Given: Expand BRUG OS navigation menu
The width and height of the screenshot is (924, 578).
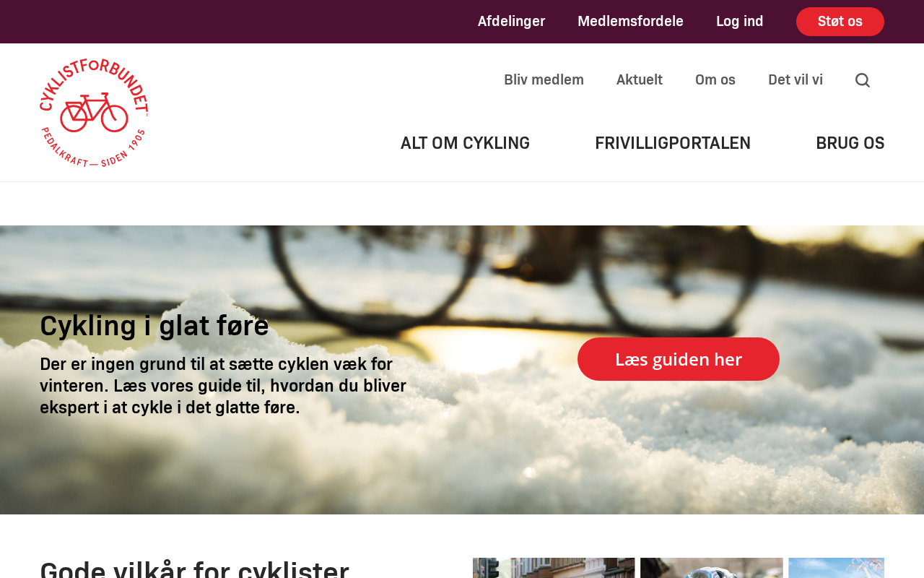Looking at the screenshot, I should pos(850,143).
